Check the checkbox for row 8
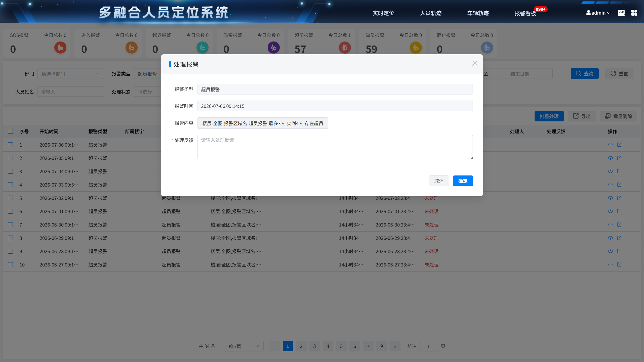644x362 pixels. pos(10,238)
